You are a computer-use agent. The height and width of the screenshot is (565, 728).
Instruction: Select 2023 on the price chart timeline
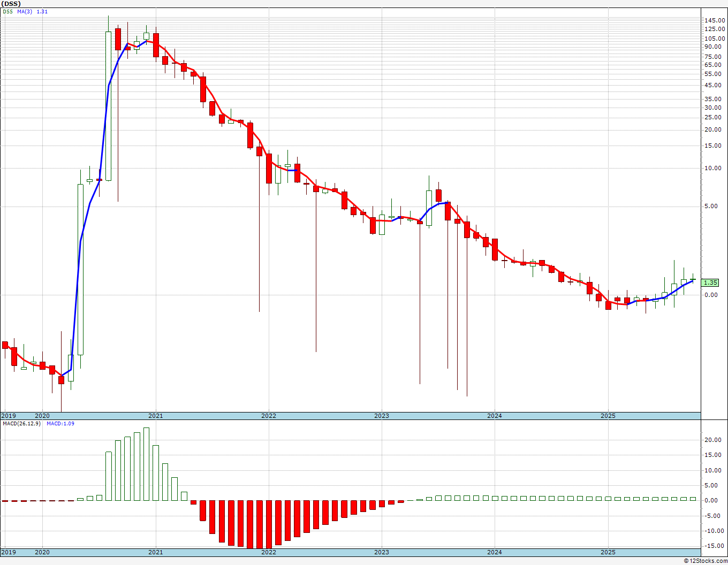click(382, 416)
